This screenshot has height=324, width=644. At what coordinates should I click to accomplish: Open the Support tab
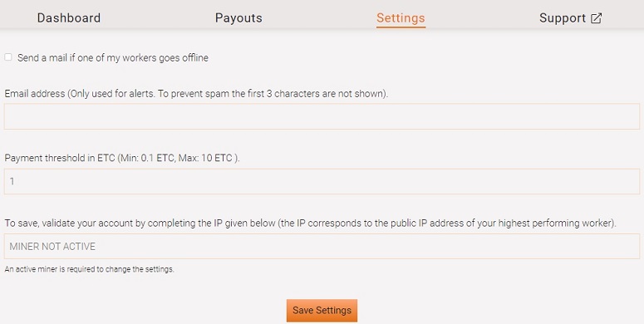tap(571, 18)
